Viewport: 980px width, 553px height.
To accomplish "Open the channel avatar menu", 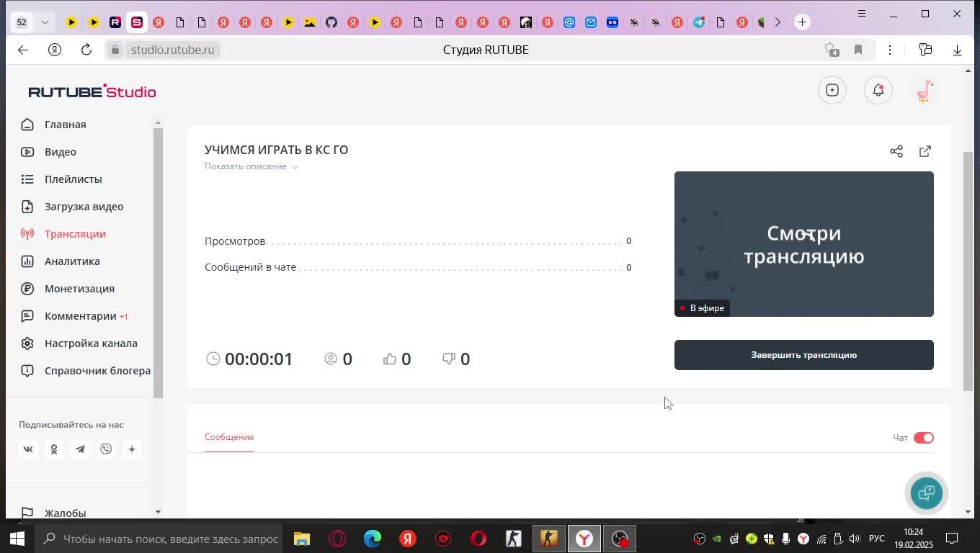I will click(925, 91).
